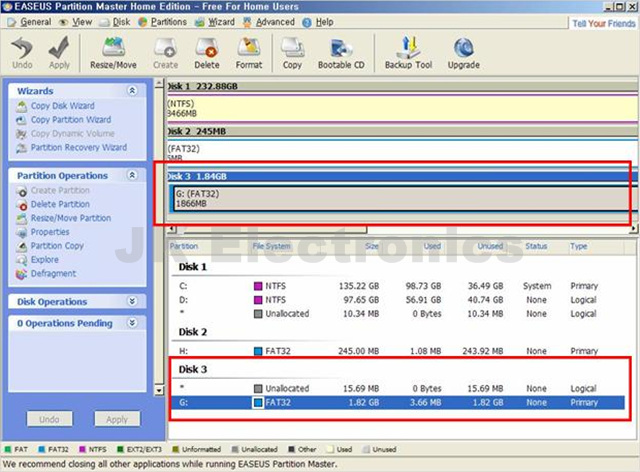Click disk map scroll down arrow
This screenshot has height=472, width=640.
(159, 390)
